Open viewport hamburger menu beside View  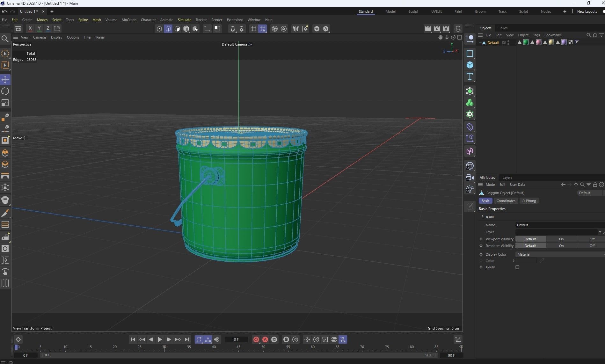(15, 37)
